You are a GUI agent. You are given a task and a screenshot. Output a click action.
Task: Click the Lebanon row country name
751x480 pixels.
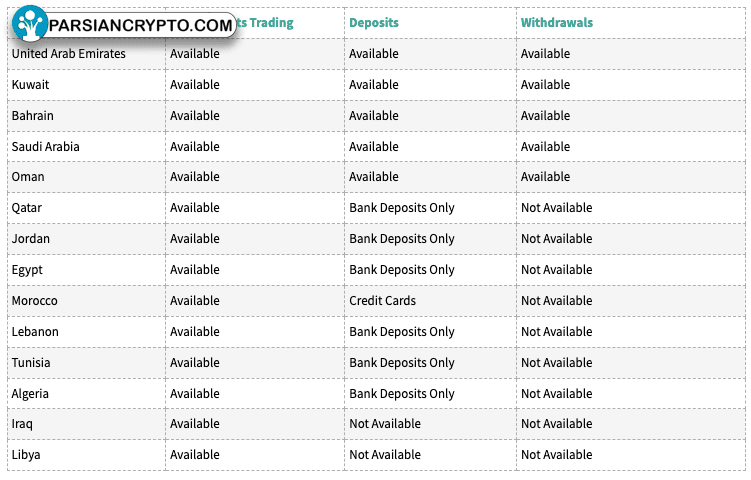pyautogui.click(x=35, y=331)
